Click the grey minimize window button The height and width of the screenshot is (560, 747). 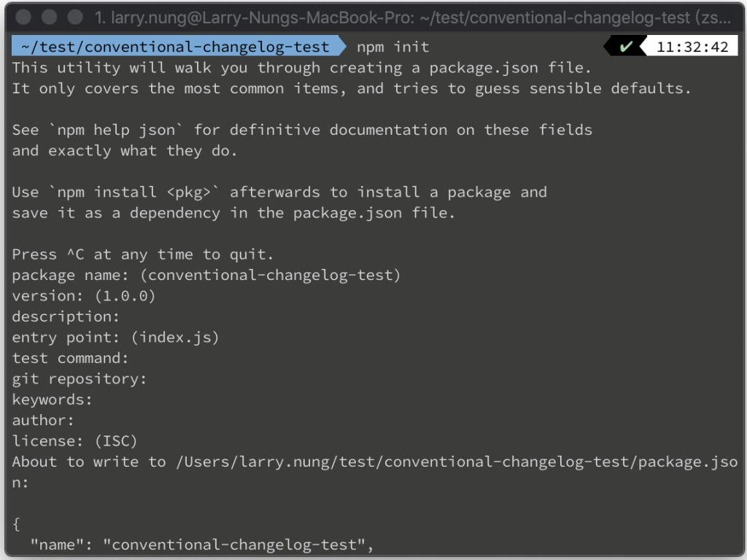point(49,17)
